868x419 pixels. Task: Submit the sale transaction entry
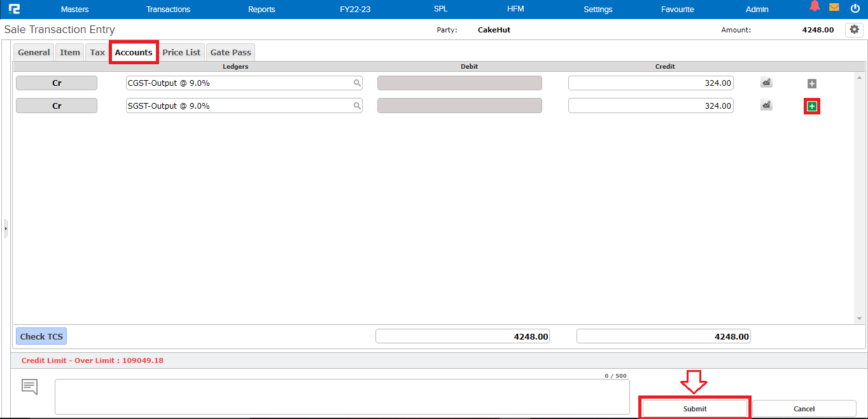coord(694,408)
